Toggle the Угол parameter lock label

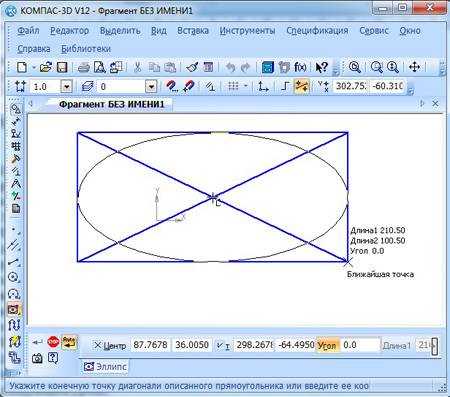[x=327, y=345]
